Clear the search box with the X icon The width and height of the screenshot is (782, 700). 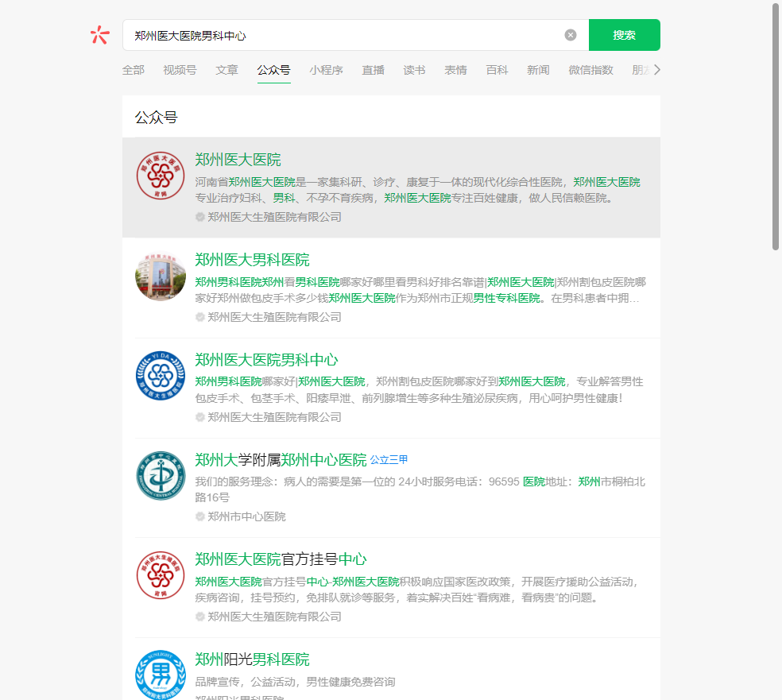(571, 35)
